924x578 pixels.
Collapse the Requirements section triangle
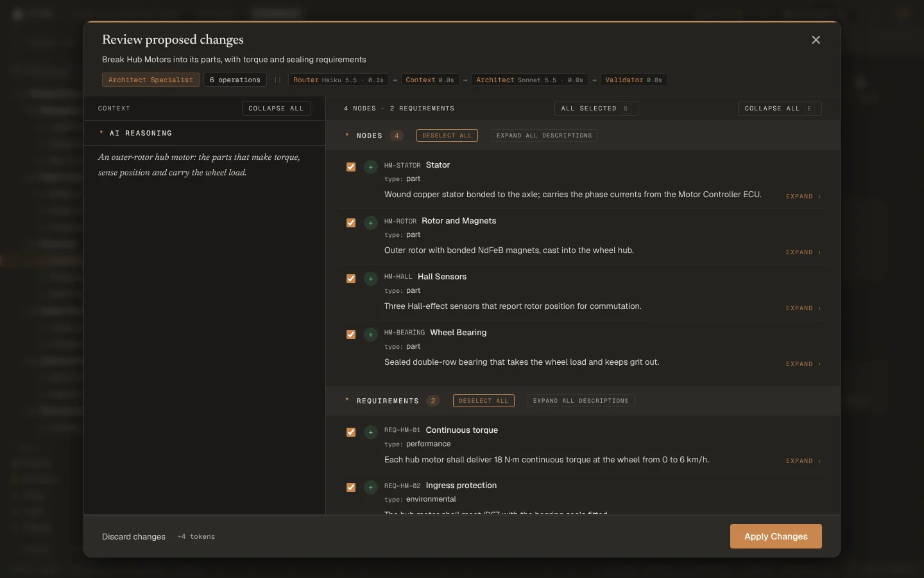347,400
